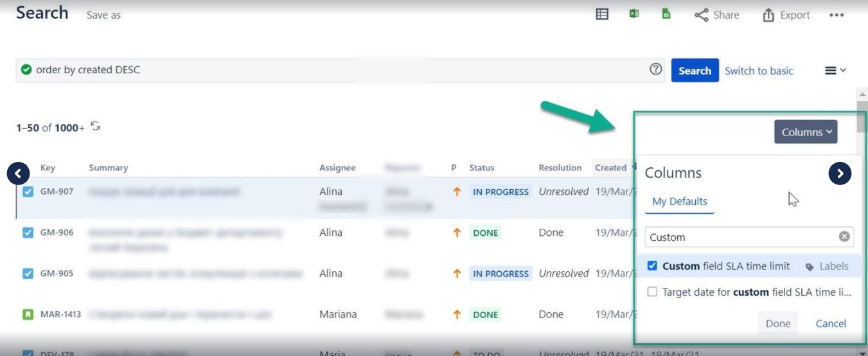Click Switch to basic link

759,71
